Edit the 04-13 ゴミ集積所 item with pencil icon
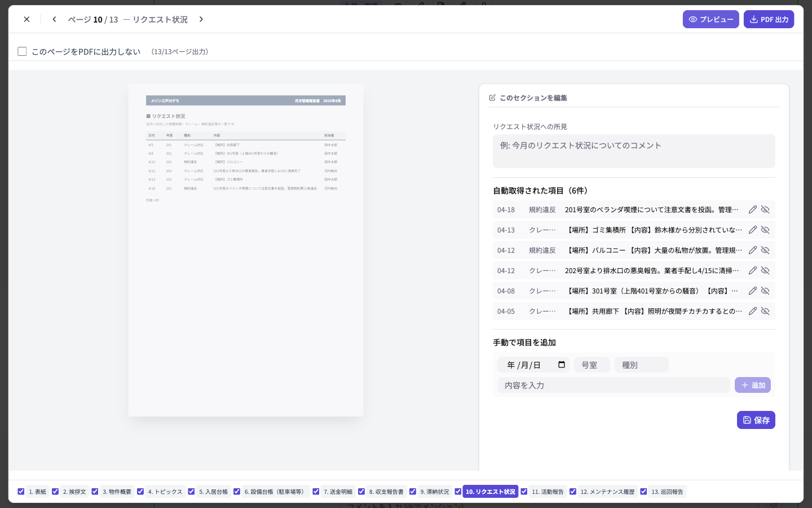Viewport: 812px width, 508px height. 753,230
